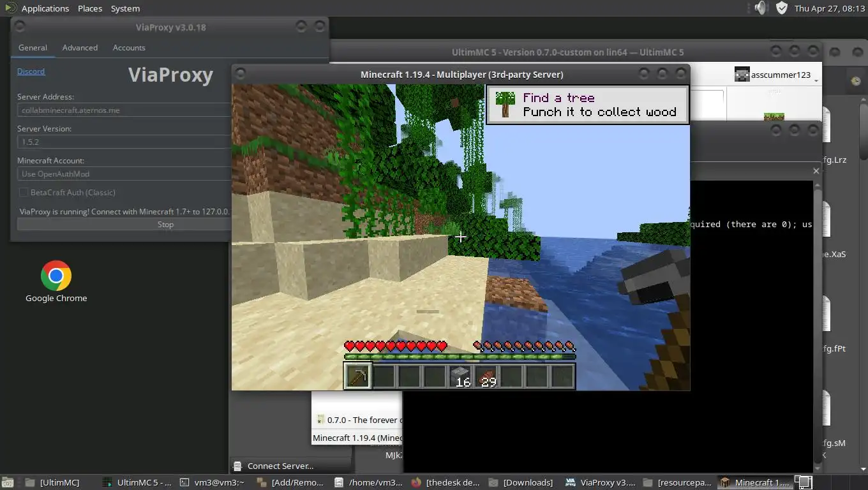Click the hearts health bar in Minecraft
Image resolution: width=868 pixels, height=490 pixels.
tap(395, 346)
